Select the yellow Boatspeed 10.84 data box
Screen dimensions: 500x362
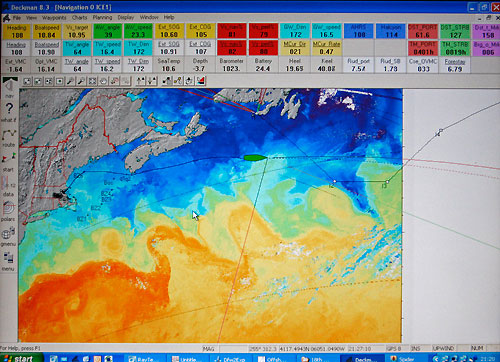point(47,32)
